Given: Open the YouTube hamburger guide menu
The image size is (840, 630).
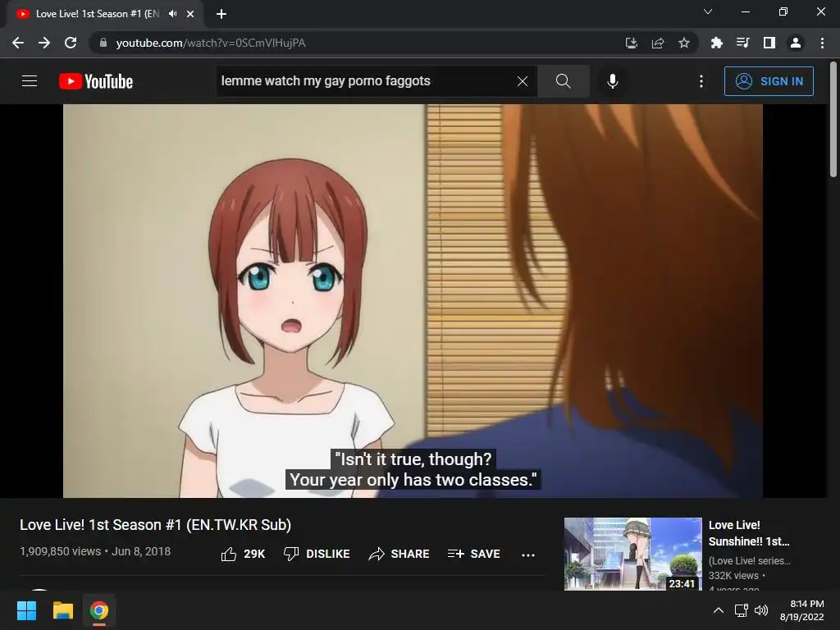Looking at the screenshot, I should tap(30, 81).
